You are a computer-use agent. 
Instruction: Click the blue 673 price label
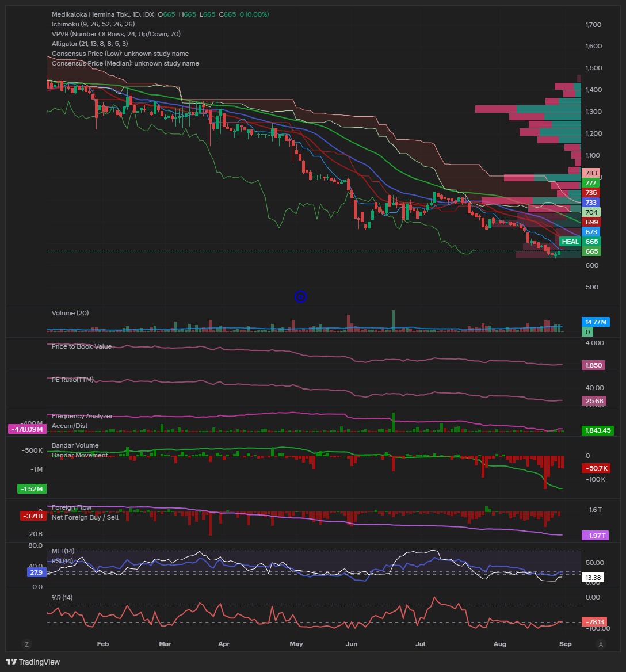point(591,232)
